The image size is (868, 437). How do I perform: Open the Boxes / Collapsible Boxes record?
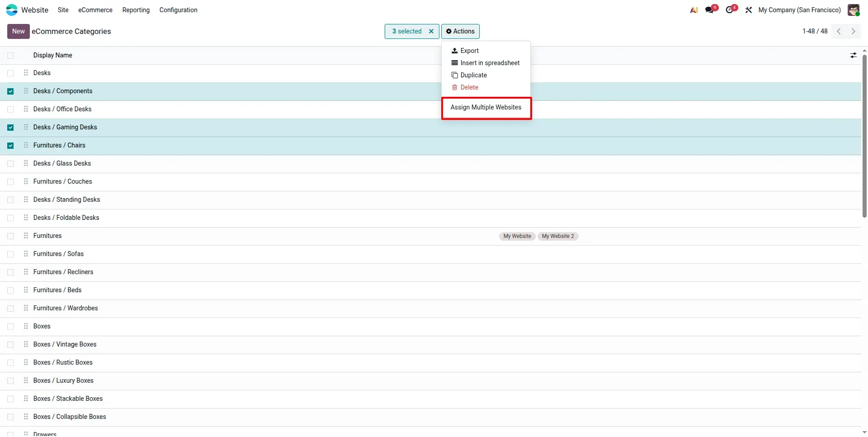70,417
